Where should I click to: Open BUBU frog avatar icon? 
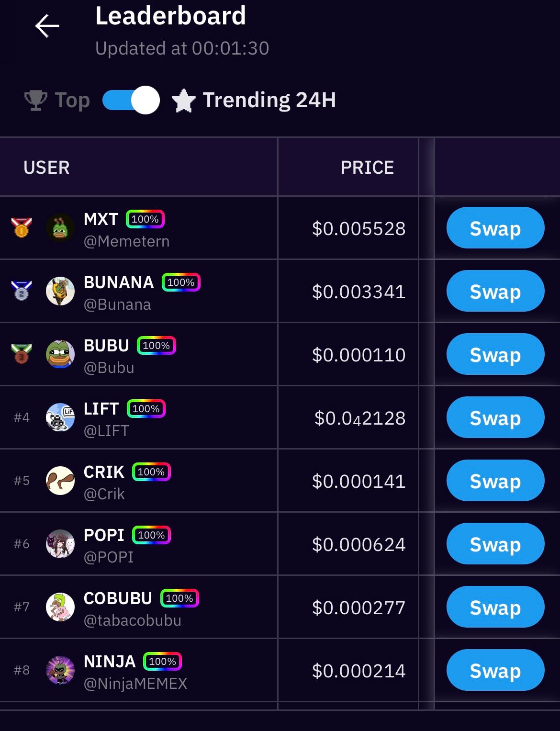60,354
